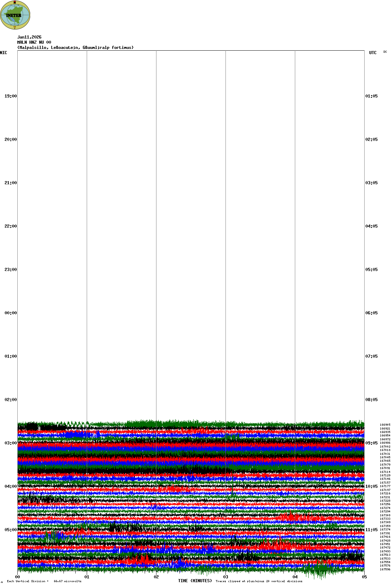This screenshot has height=586, width=392.
Task: Click the Malpaisillo location description line
Action: pos(75,48)
